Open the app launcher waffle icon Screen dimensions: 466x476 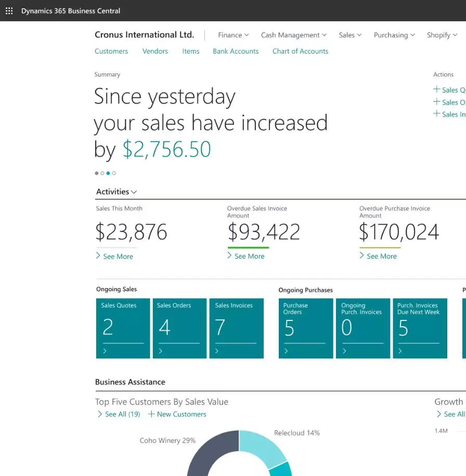tap(9, 10)
